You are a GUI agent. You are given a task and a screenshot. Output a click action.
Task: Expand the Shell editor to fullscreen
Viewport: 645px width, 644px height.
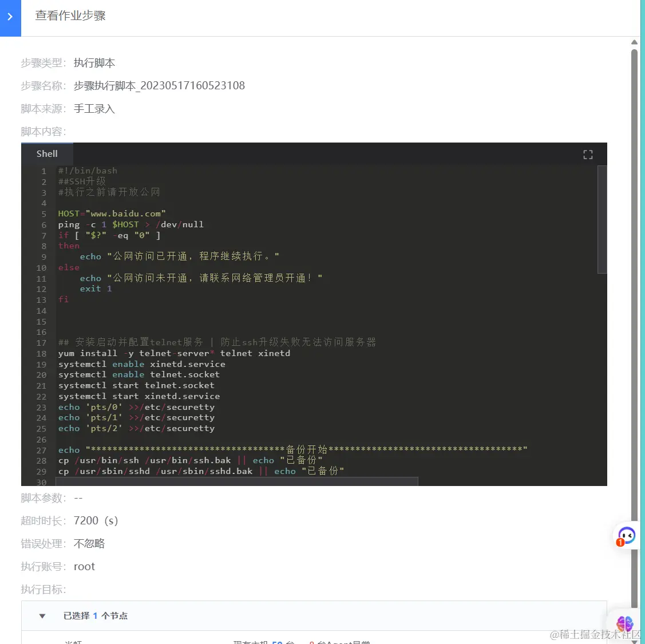[x=588, y=155]
